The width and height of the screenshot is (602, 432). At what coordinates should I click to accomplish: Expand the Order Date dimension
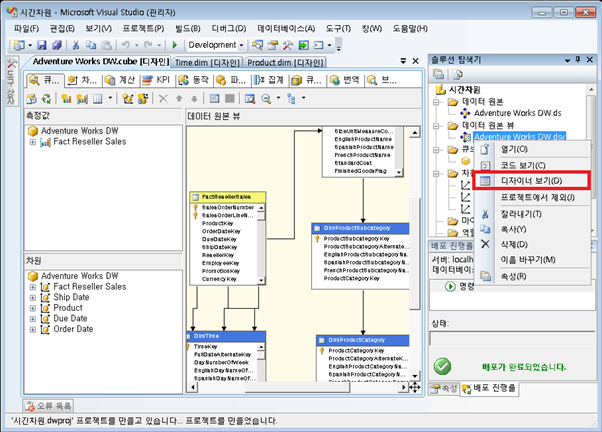[x=33, y=329]
